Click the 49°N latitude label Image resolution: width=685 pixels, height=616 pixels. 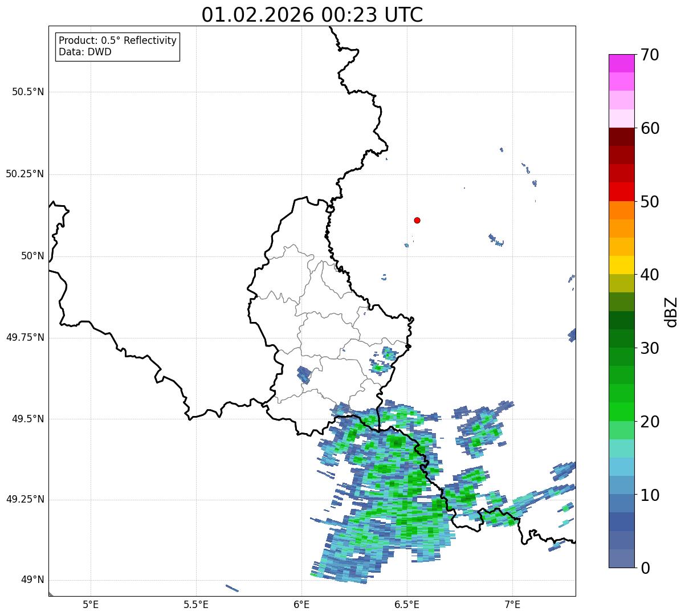point(32,580)
